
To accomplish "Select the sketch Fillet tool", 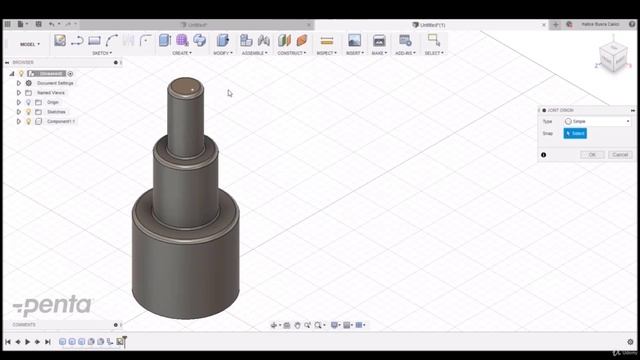I will tap(145, 40).
